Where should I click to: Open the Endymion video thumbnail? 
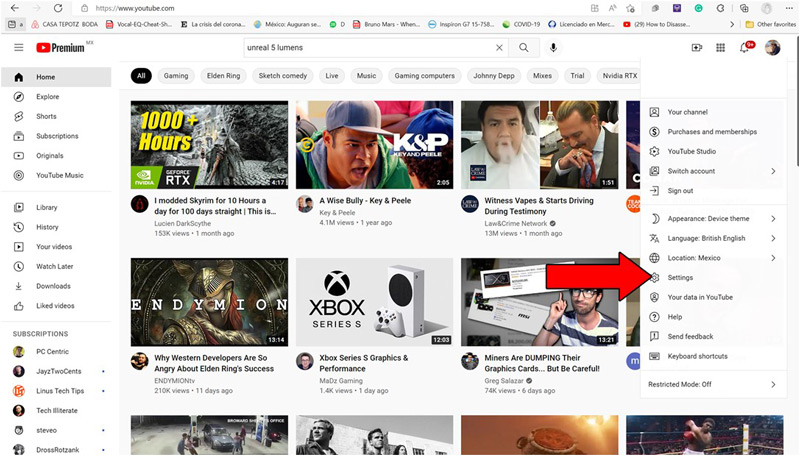209,302
